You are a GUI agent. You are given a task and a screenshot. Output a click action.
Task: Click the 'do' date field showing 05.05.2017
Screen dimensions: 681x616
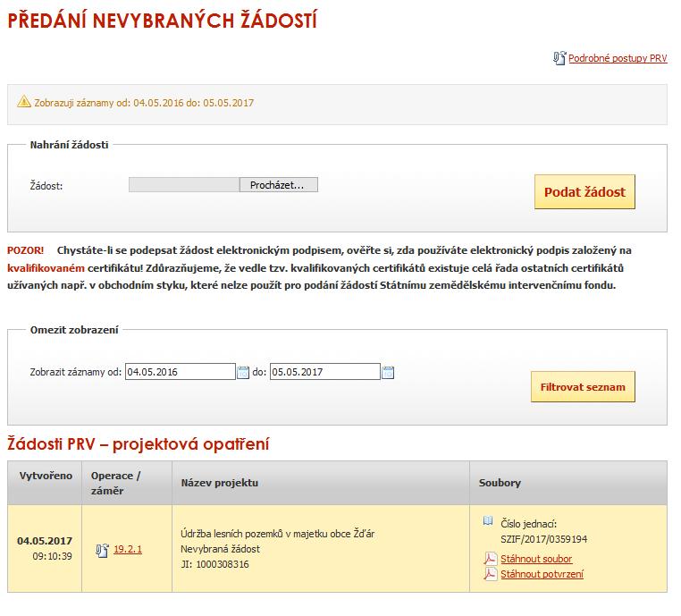[x=325, y=372]
